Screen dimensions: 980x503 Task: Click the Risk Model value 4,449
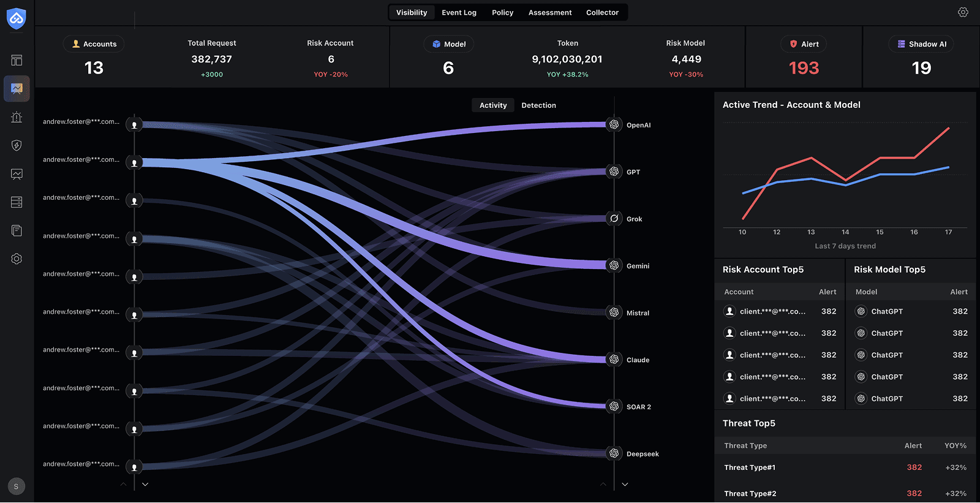[686, 59]
